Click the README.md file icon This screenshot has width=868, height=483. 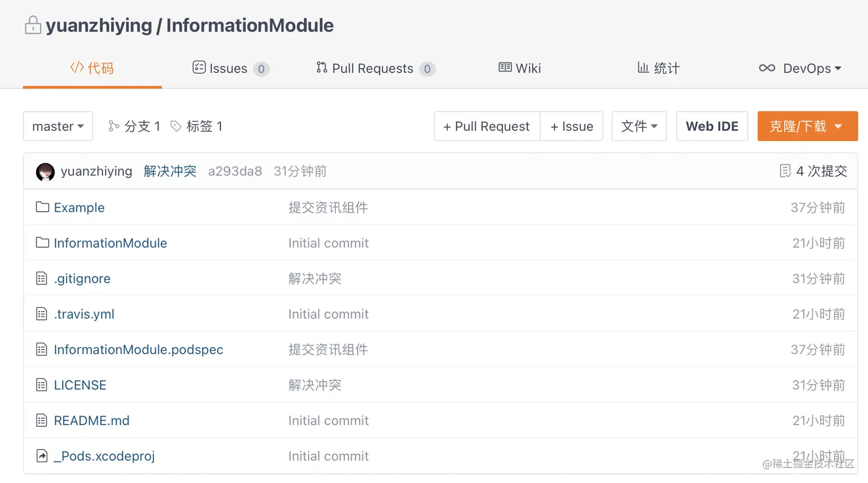tap(41, 420)
